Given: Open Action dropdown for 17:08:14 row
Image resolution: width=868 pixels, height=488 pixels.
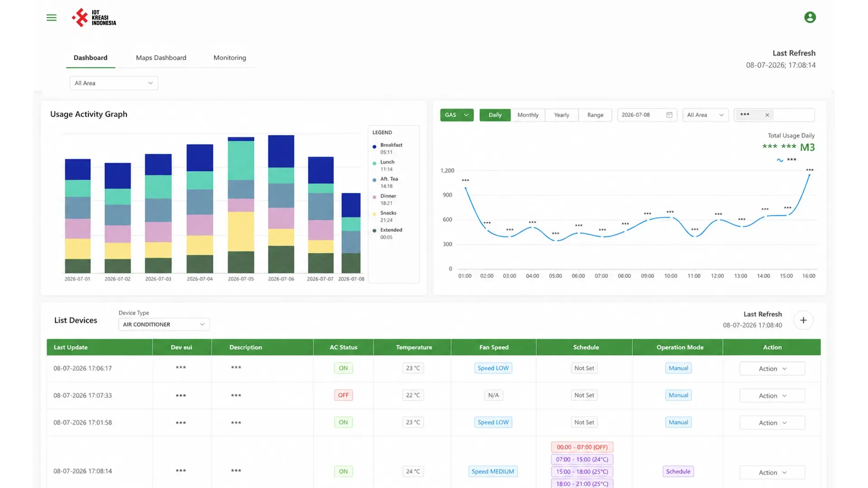Looking at the screenshot, I should pos(772,473).
